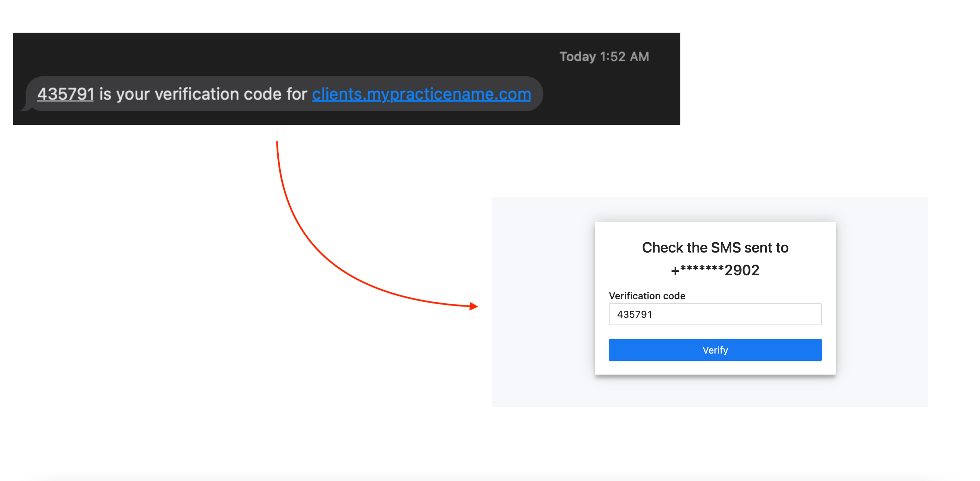This screenshot has height=481, width=980.
Task: Click the "Check the SMS sent to" heading
Action: click(715, 247)
